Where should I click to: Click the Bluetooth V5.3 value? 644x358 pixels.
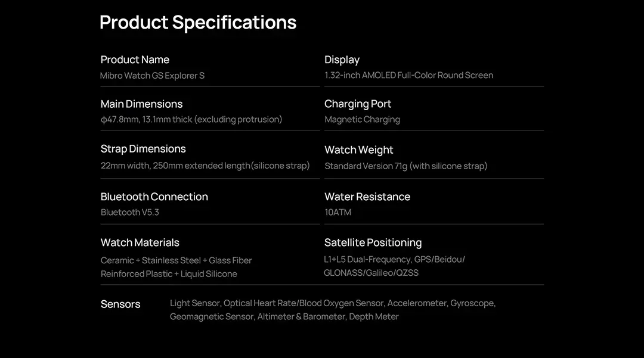130,213
